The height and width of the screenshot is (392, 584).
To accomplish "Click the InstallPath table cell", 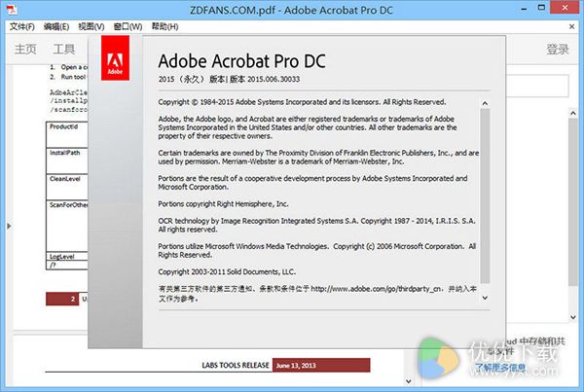I will 66,160.
